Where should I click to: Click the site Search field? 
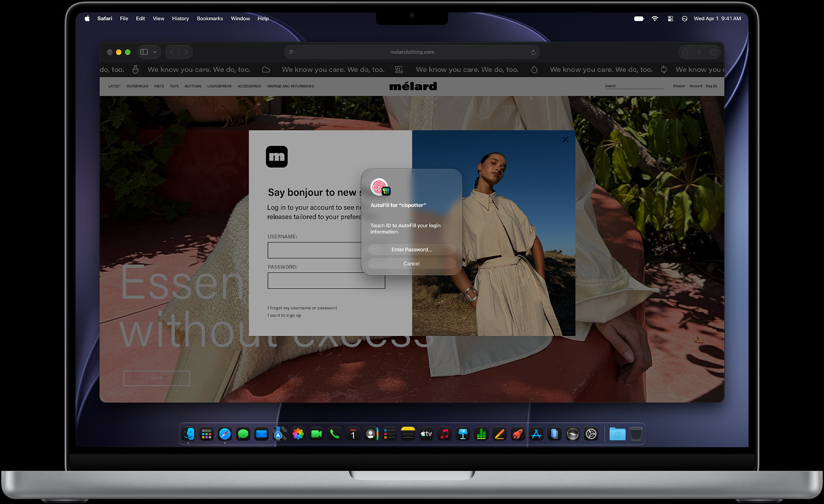(634, 86)
